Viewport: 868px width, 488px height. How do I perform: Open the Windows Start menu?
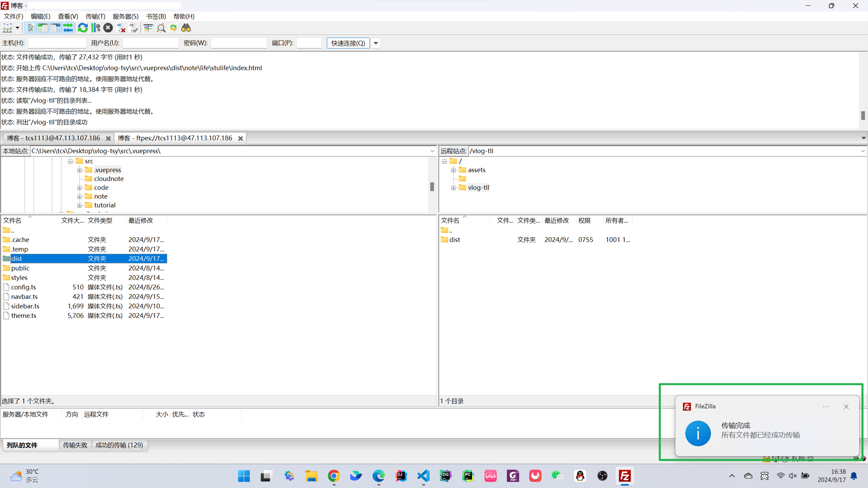(244, 476)
